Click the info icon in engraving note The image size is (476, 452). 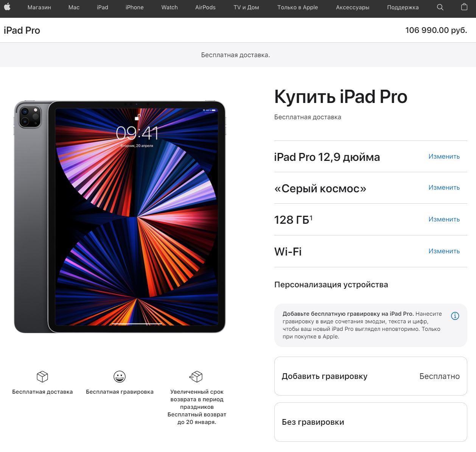pos(455,316)
